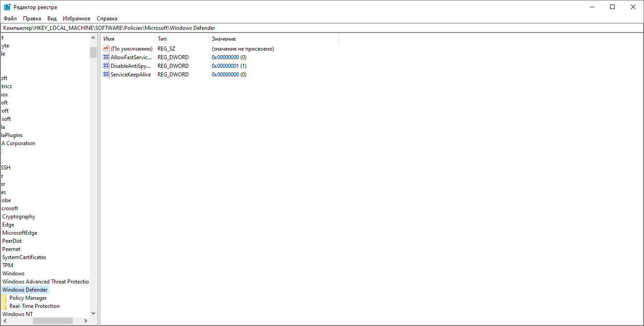Select the (По умолчанию) value icon
The height and width of the screenshot is (326, 644).
107,48
